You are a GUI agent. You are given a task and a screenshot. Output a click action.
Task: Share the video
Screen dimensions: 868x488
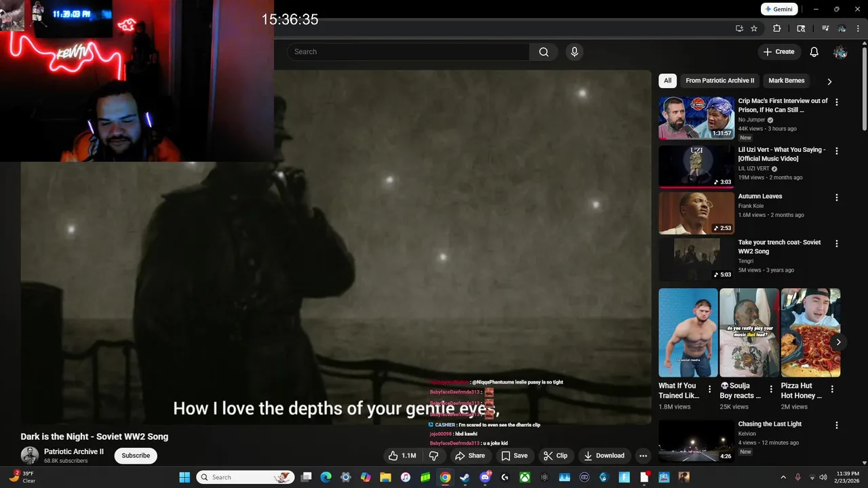point(470,456)
